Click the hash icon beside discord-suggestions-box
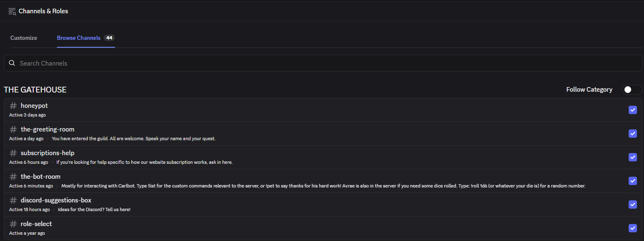This screenshot has width=644, height=241. (x=13, y=200)
